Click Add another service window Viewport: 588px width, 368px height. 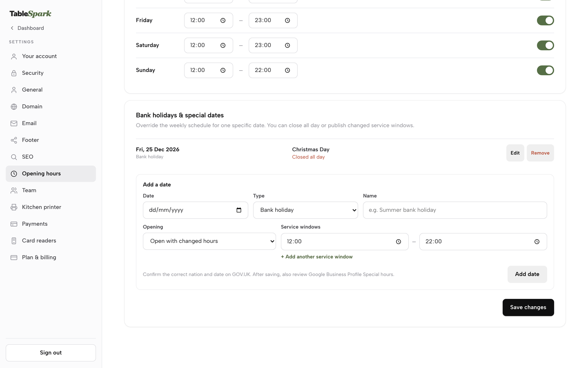click(x=317, y=257)
